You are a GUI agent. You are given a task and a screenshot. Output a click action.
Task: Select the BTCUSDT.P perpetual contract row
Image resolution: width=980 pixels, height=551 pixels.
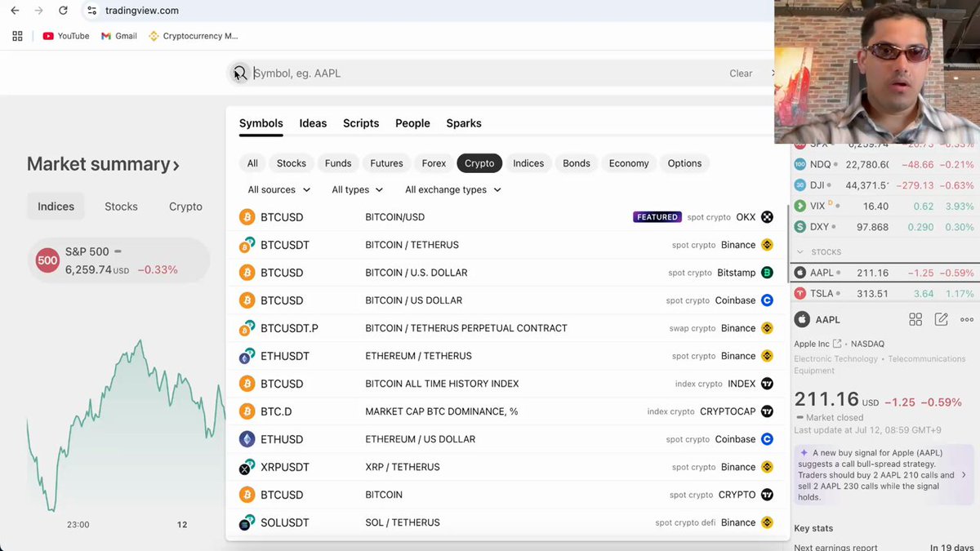[506, 328]
